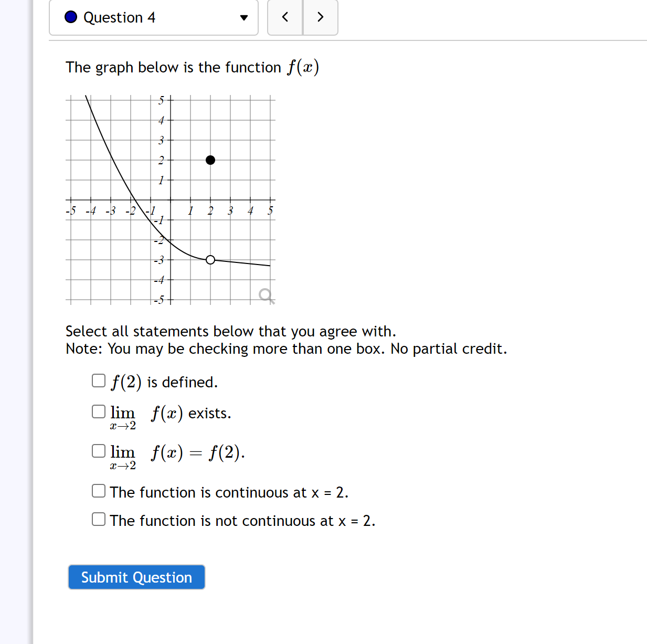Click the graph image of f(x)

pyautogui.click(x=171, y=199)
